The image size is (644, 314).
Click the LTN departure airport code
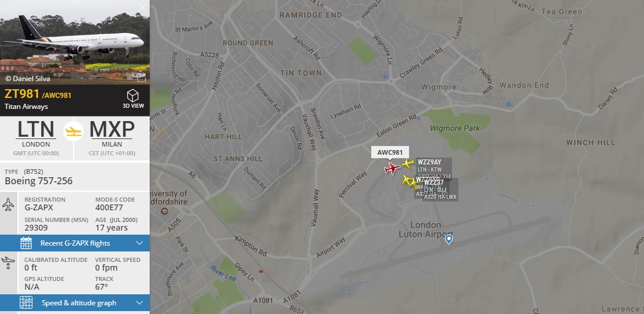36,130
